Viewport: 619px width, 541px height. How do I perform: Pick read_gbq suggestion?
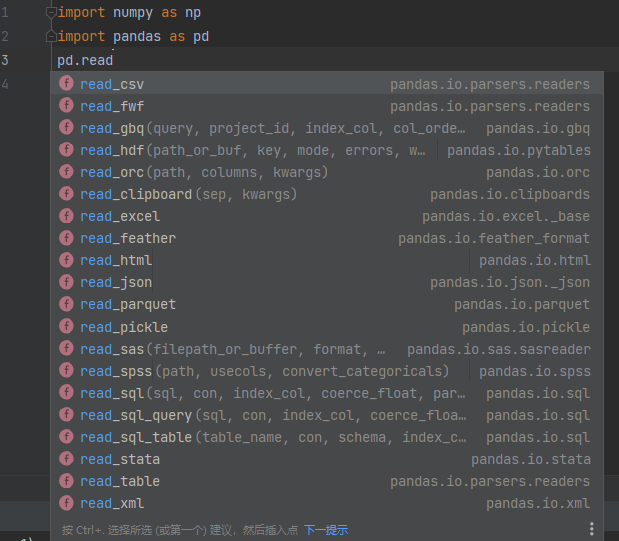327,128
